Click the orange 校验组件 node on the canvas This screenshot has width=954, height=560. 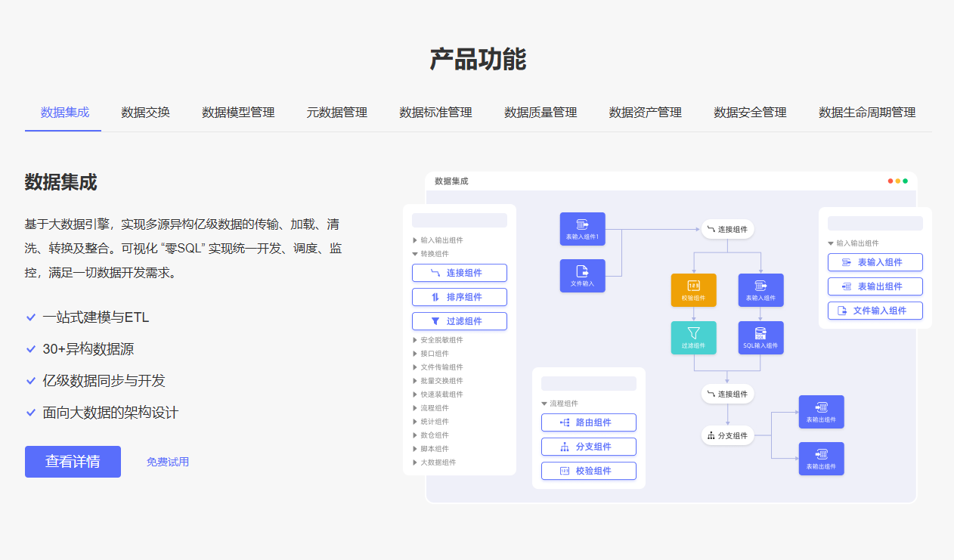coord(693,290)
